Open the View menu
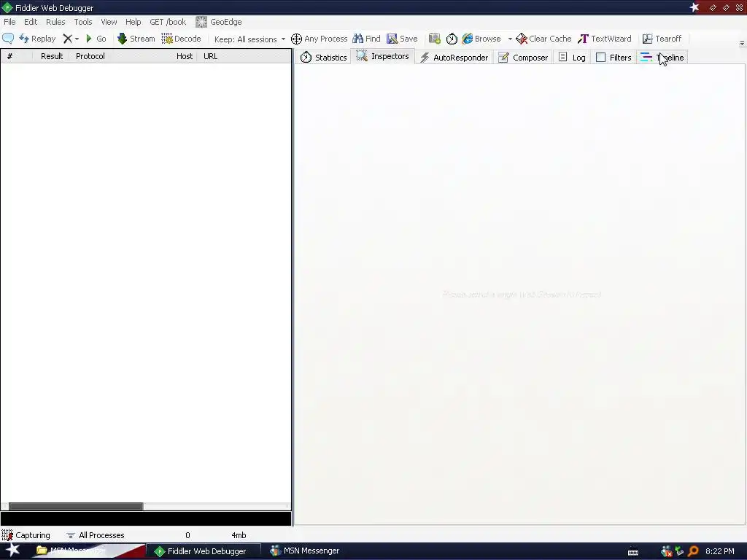 point(109,22)
